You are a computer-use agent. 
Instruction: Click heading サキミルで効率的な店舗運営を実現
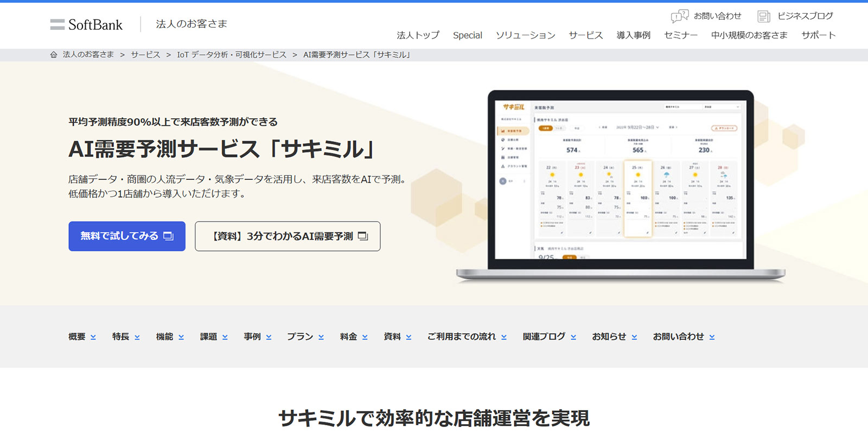(x=434, y=418)
